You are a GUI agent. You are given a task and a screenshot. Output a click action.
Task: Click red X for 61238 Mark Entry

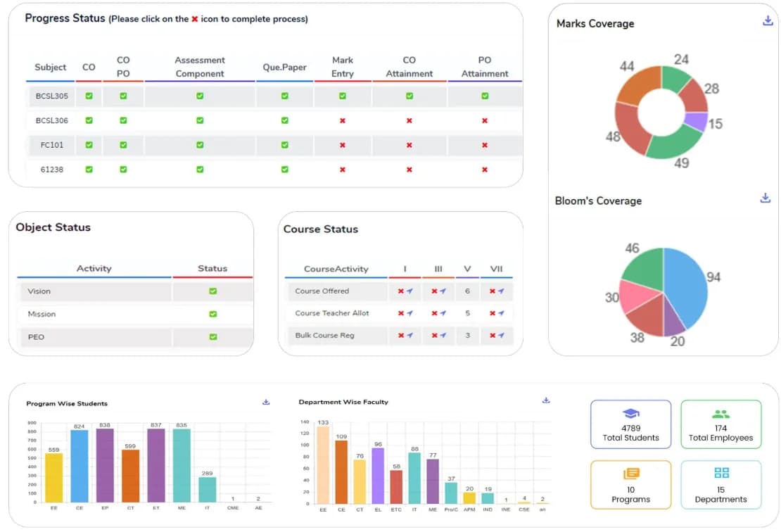(343, 170)
